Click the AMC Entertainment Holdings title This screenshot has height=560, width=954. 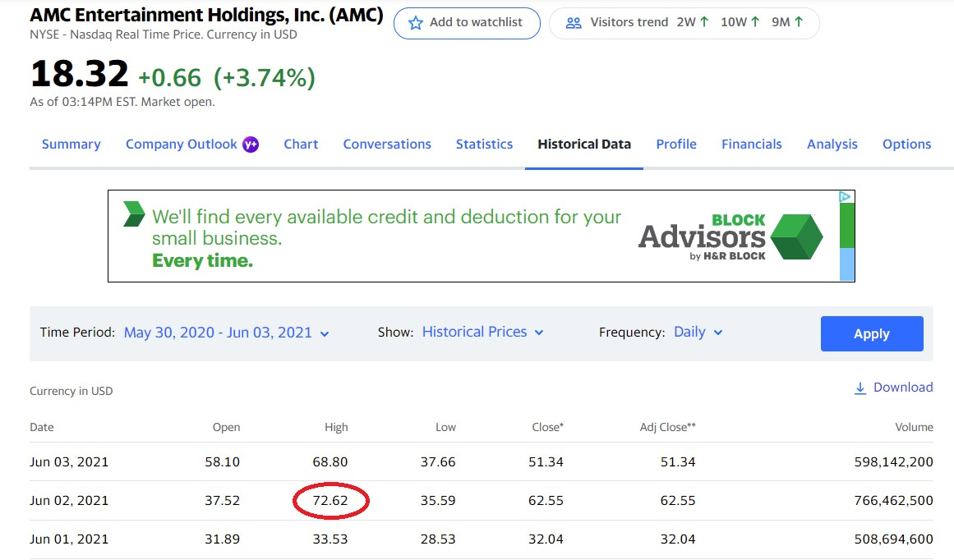tap(207, 15)
